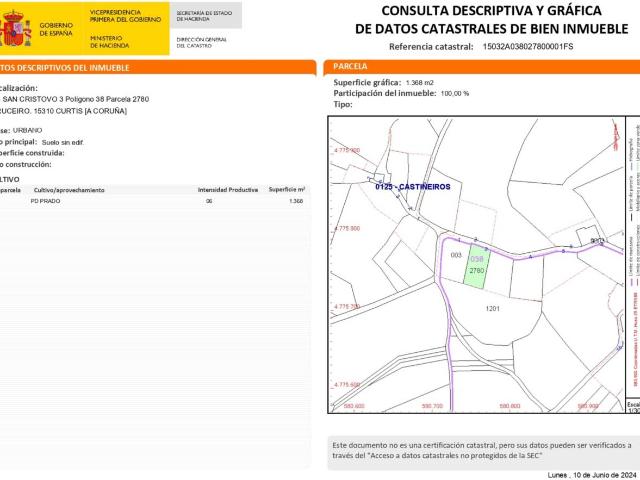Select the green highlighted parcel 2780 on map

click(x=477, y=269)
